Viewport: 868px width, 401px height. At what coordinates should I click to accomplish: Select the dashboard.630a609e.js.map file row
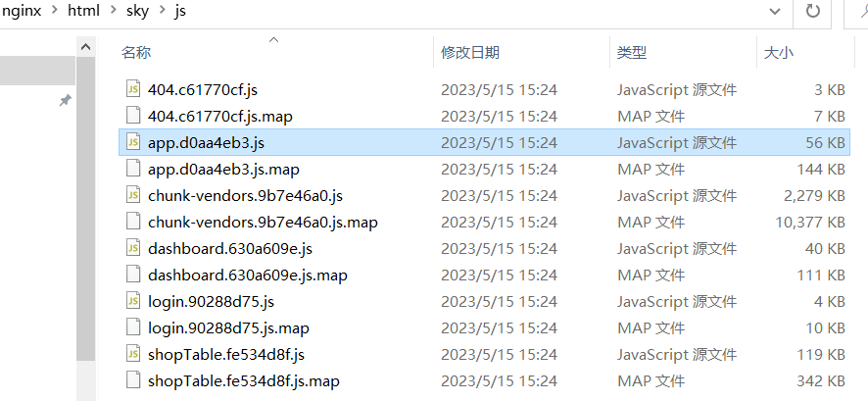[x=485, y=275]
